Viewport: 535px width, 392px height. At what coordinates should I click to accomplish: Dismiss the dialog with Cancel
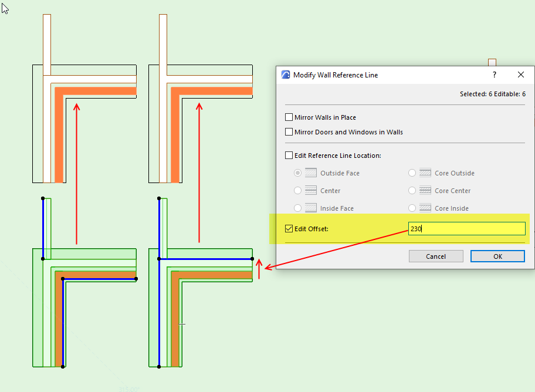[436, 256]
